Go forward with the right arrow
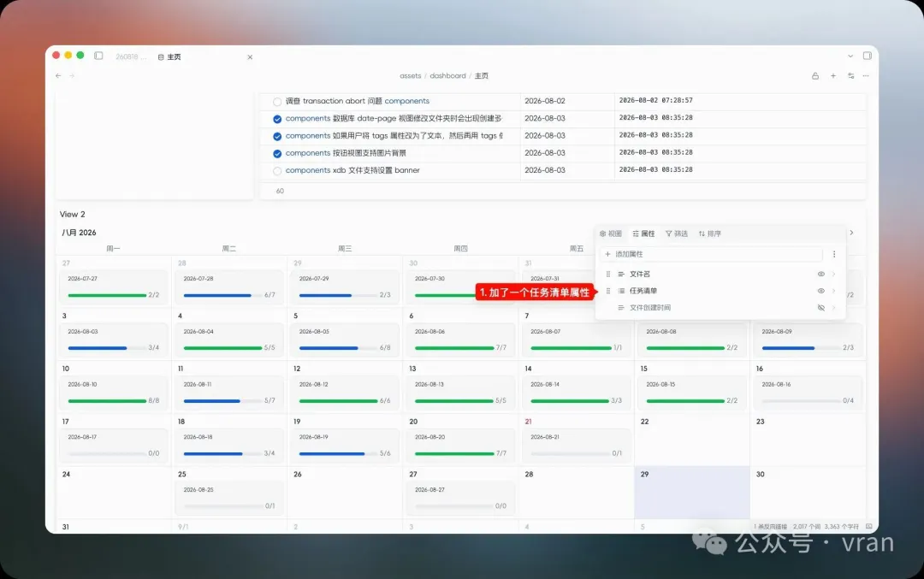Viewport: 924px width, 579px height. pos(72,75)
